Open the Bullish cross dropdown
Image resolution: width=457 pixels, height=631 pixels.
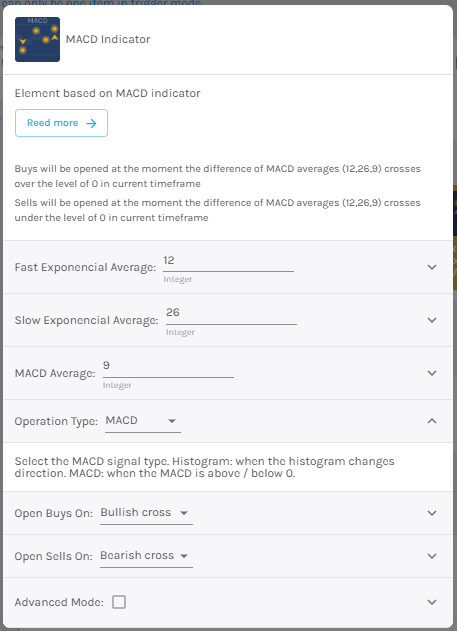click(146, 513)
